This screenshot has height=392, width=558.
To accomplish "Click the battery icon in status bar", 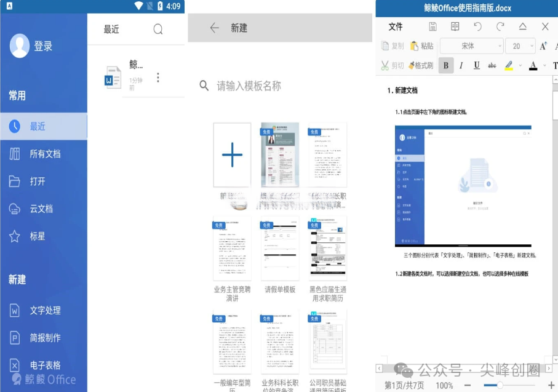I will (160, 6).
